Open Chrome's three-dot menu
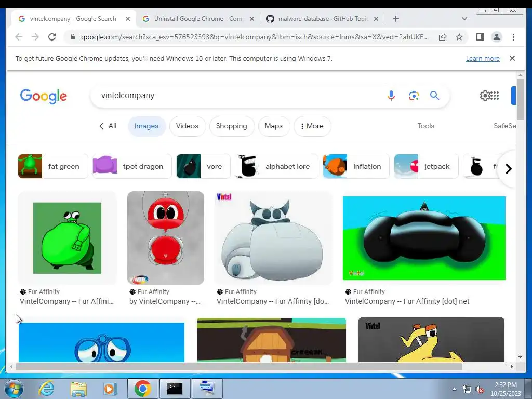 click(x=513, y=37)
